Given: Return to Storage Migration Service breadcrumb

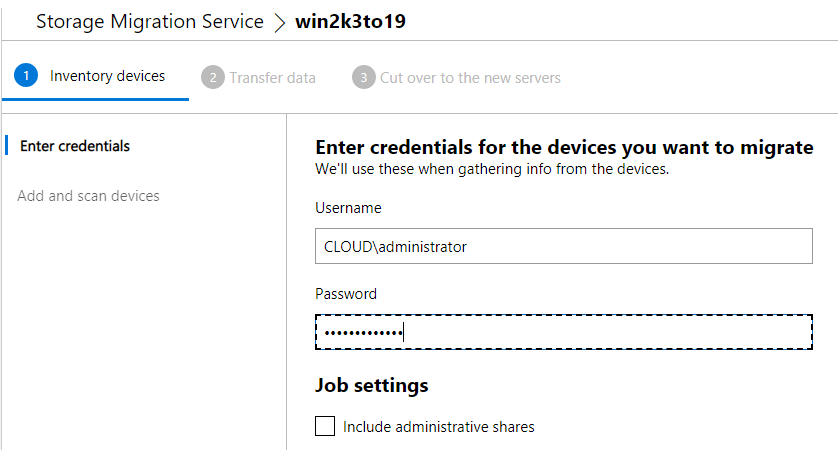Looking at the screenshot, I should pyautogui.click(x=150, y=22).
